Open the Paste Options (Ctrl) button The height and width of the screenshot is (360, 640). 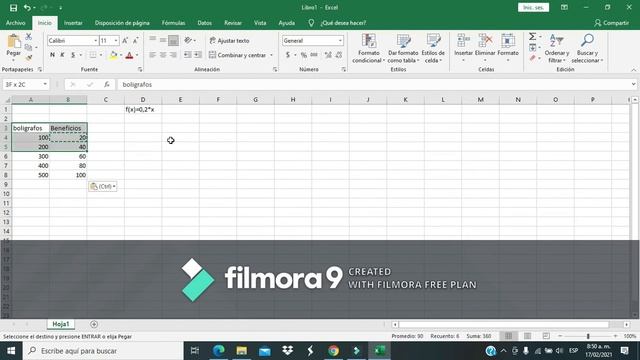pos(103,186)
